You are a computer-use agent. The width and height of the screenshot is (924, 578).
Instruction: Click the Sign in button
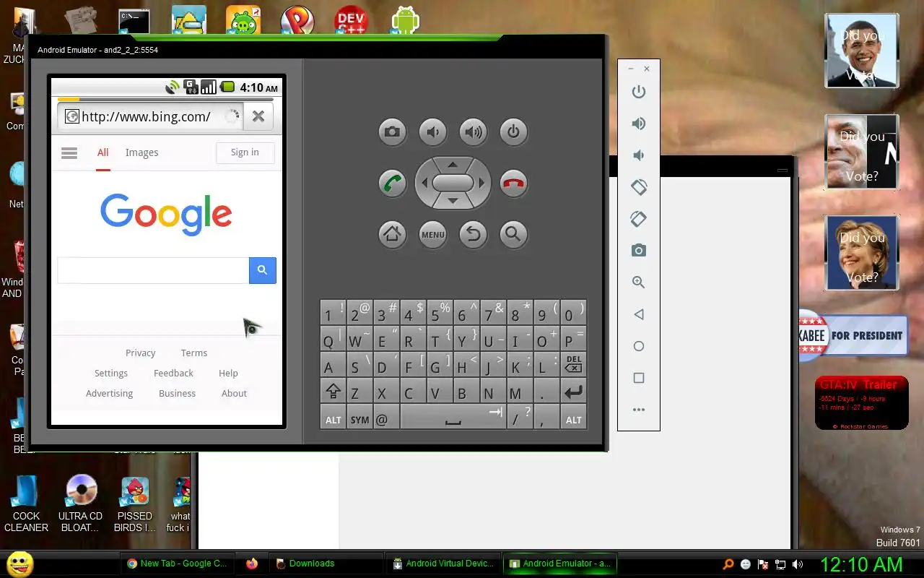[x=245, y=152]
